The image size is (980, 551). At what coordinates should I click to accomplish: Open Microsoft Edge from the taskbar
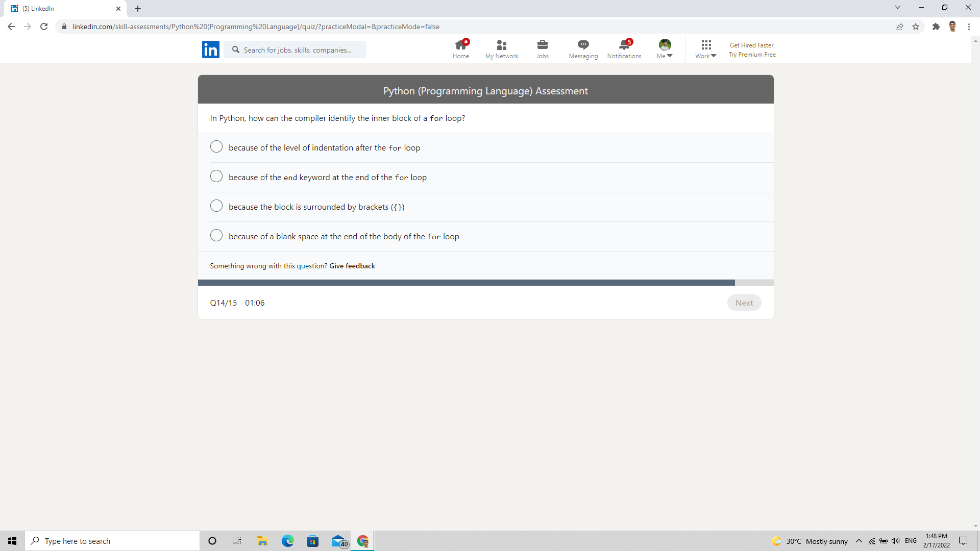click(x=287, y=541)
